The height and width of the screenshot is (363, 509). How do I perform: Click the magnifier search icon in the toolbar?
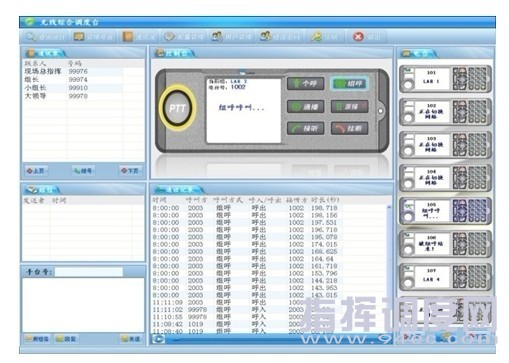30,36
